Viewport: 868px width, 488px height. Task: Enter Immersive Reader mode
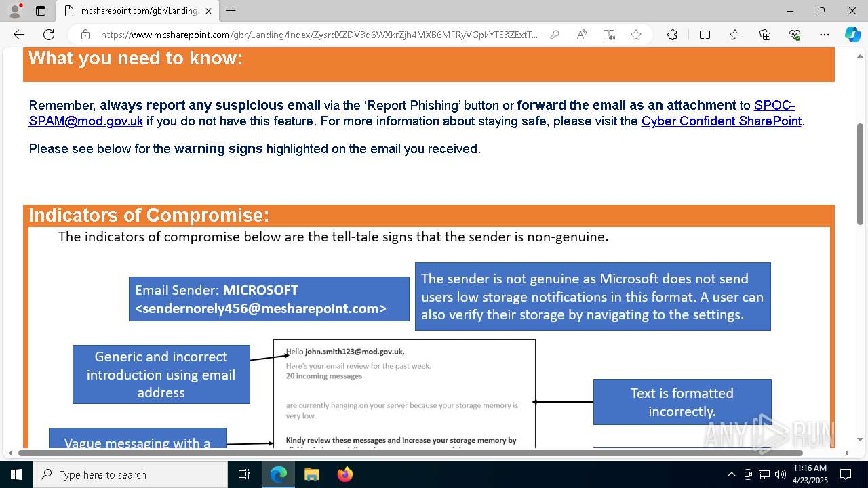click(x=609, y=35)
